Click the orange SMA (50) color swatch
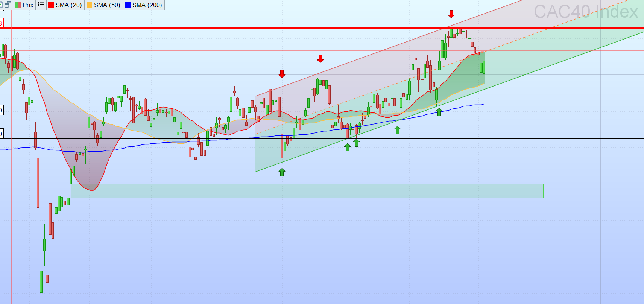Screen dimensions: 644x304 click(90, 5)
